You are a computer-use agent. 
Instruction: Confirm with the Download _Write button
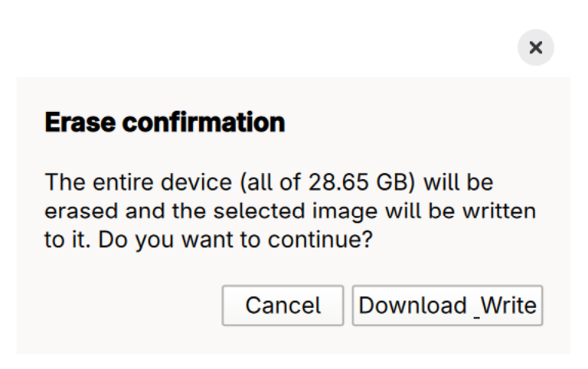(447, 305)
